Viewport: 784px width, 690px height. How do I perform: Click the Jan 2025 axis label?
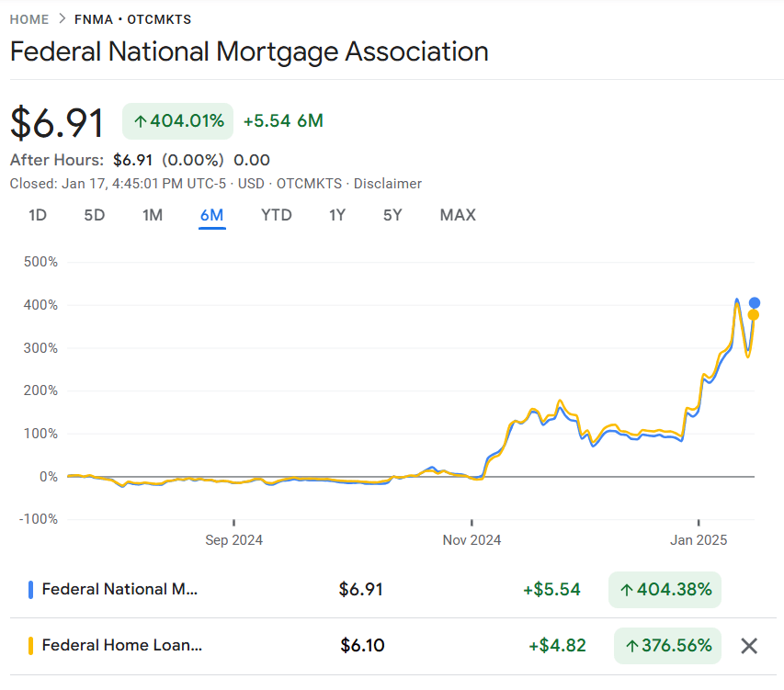[699, 540]
